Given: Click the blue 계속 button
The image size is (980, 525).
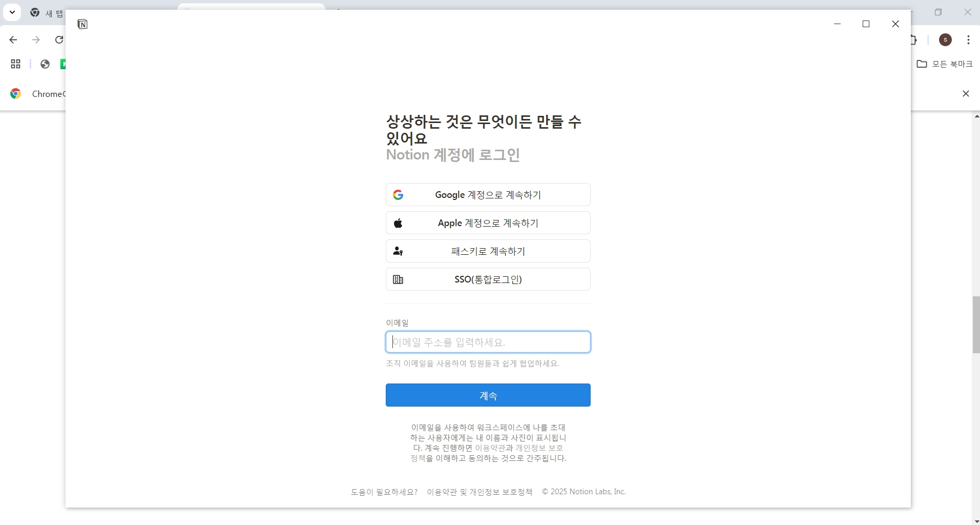Looking at the screenshot, I should (x=488, y=395).
